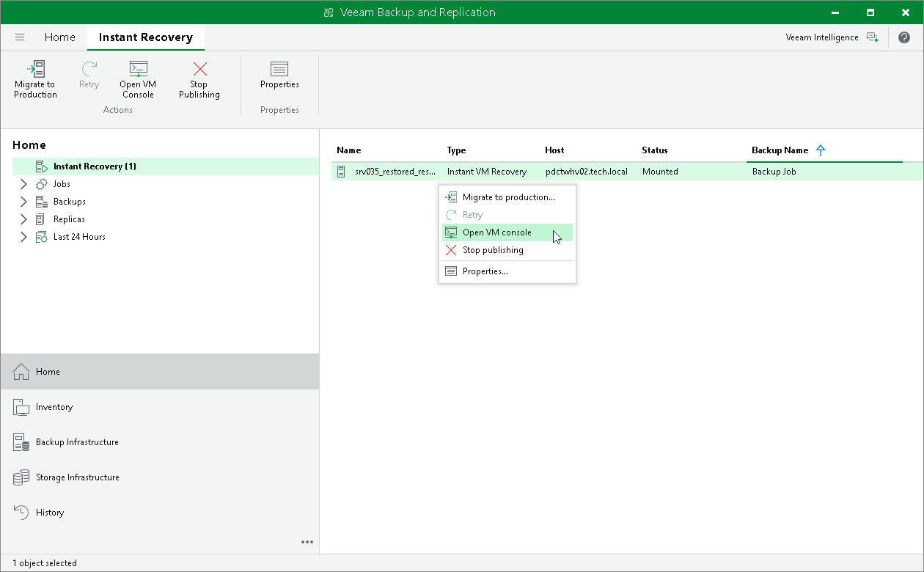The width and height of the screenshot is (924, 572).
Task: Expand the Backups tree node
Action: coord(23,202)
